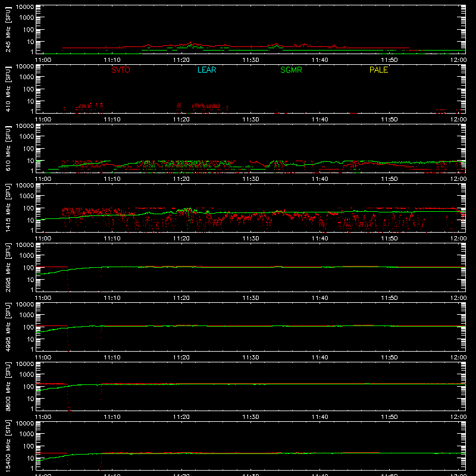Click the 11:30 tick label under 1415 MHz plot

250,239
